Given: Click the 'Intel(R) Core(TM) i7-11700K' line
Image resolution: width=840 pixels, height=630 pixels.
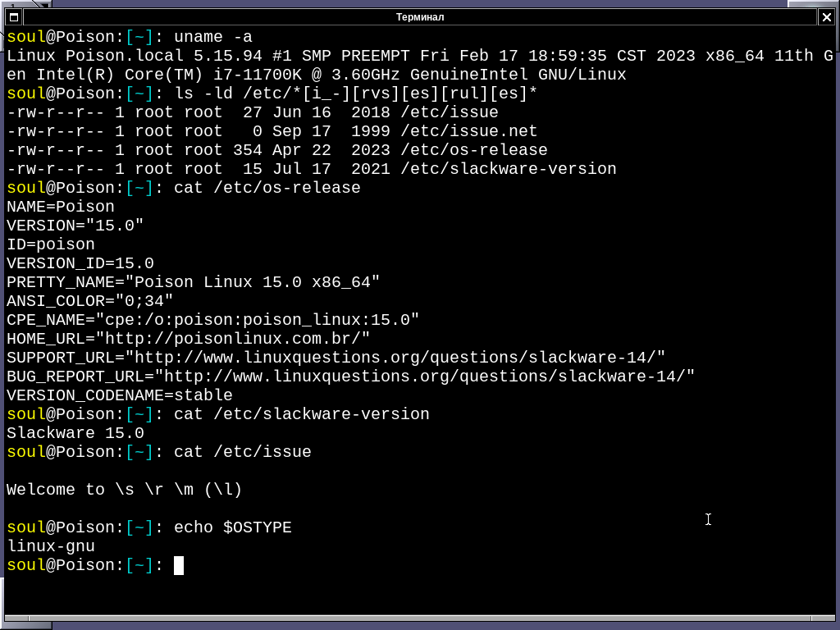Looking at the screenshot, I should pyautogui.click(x=316, y=75).
